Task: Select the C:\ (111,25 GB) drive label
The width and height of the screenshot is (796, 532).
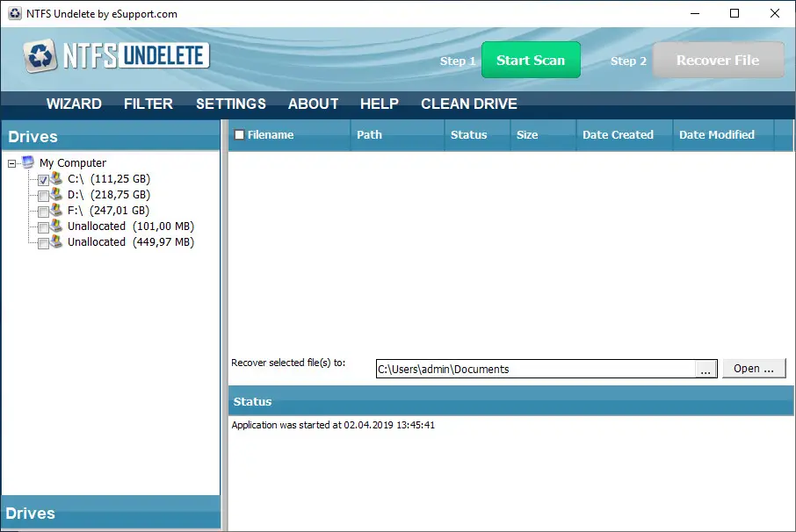Action: (x=109, y=178)
